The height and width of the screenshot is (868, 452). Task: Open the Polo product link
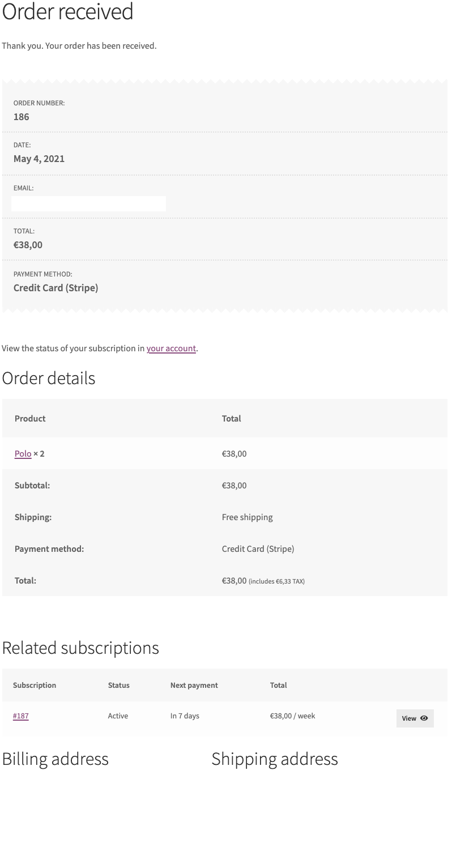click(x=23, y=453)
